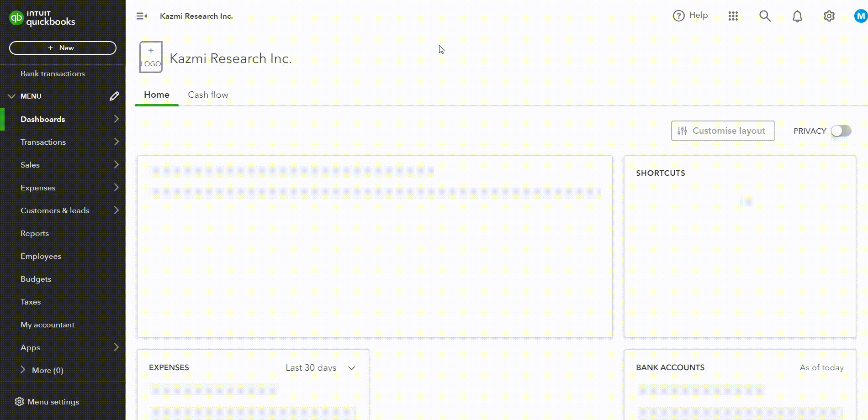Image resolution: width=868 pixels, height=420 pixels.
Task: Add a company logo
Action: point(151,57)
